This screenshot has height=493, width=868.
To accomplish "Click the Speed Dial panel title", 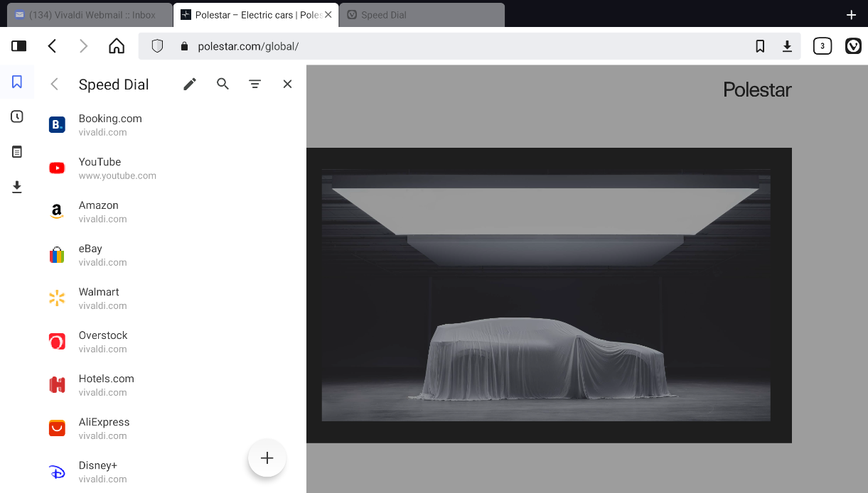I will click(114, 85).
